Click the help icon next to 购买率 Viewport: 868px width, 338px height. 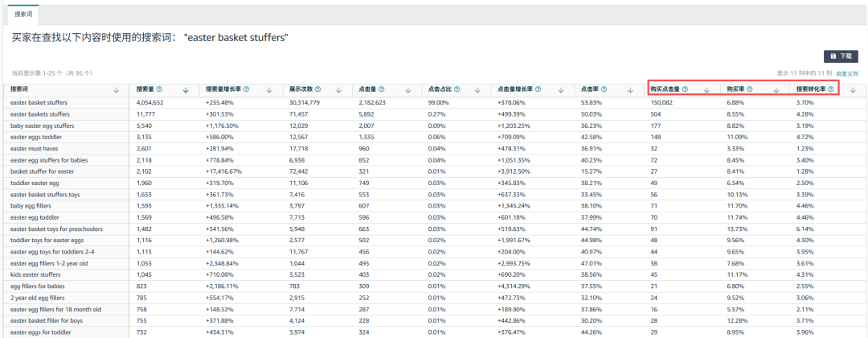click(749, 89)
